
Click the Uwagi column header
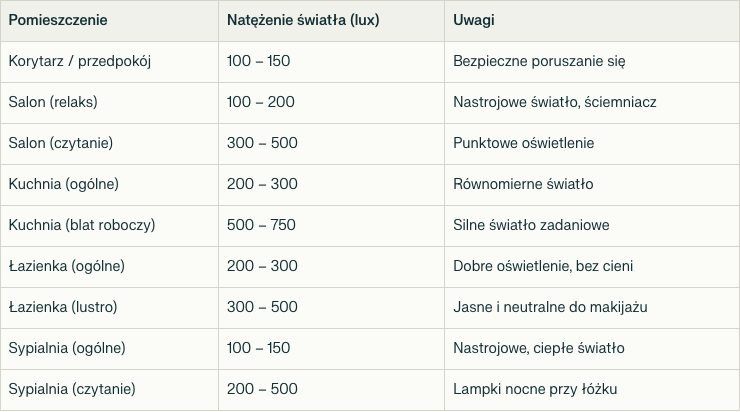coord(475,20)
